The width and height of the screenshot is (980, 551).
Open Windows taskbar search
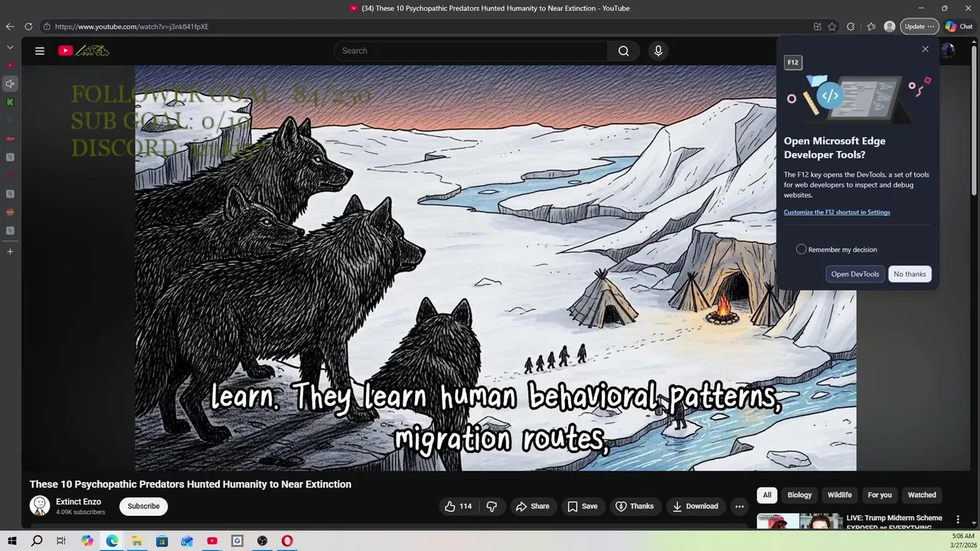[x=37, y=541]
